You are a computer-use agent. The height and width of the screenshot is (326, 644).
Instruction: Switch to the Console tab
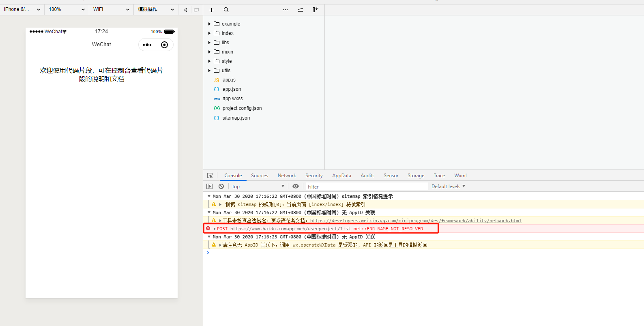233,176
